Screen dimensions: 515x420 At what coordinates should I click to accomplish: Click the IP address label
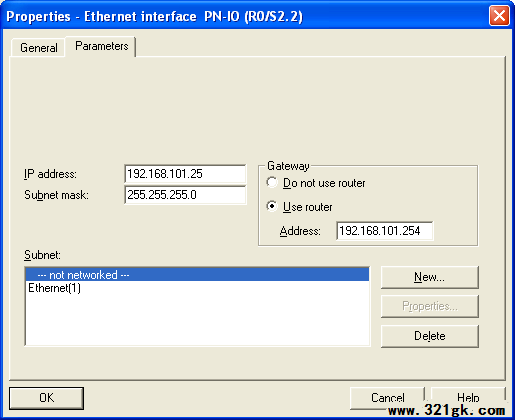click(x=50, y=174)
